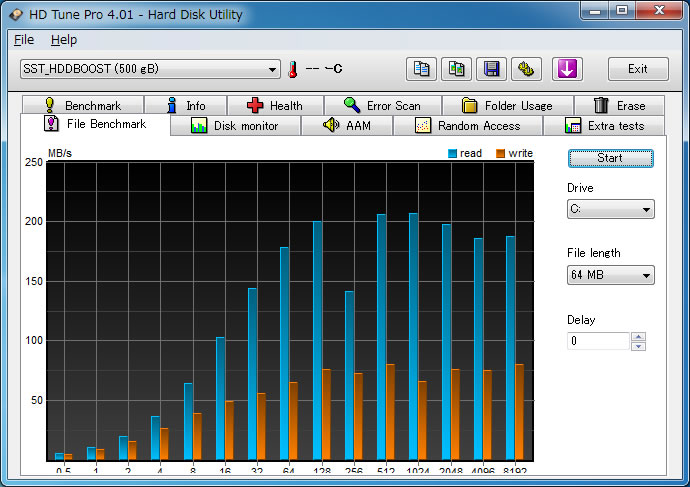This screenshot has height=487, width=690.
Task: Click the copy screenshot to clipboard icon
Action: click(x=456, y=69)
